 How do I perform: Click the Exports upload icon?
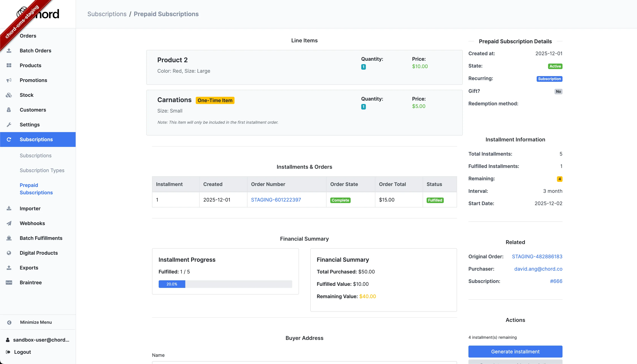click(x=9, y=268)
